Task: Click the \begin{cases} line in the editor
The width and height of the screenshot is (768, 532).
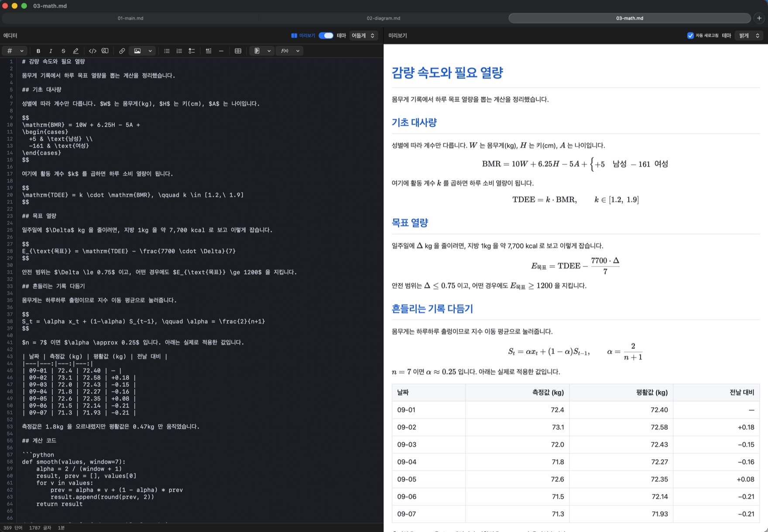Action: click(x=45, y=132)
